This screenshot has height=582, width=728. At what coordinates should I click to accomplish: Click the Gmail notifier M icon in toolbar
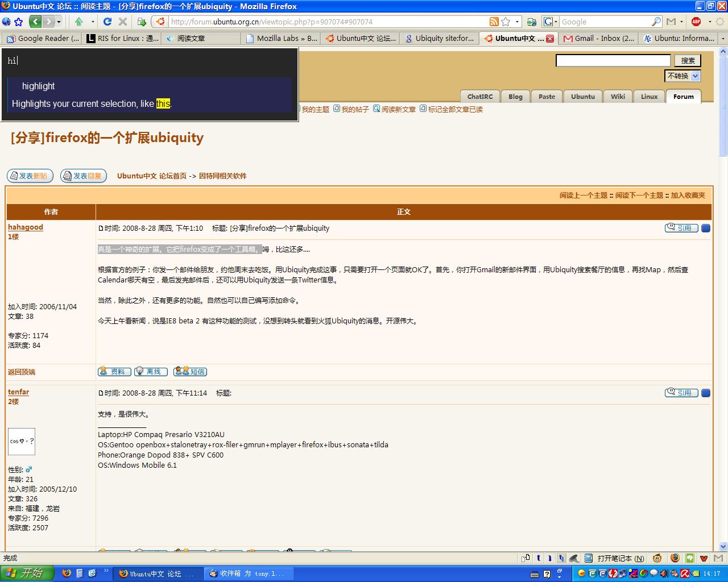pyautogui.click(x=672, y=22)
